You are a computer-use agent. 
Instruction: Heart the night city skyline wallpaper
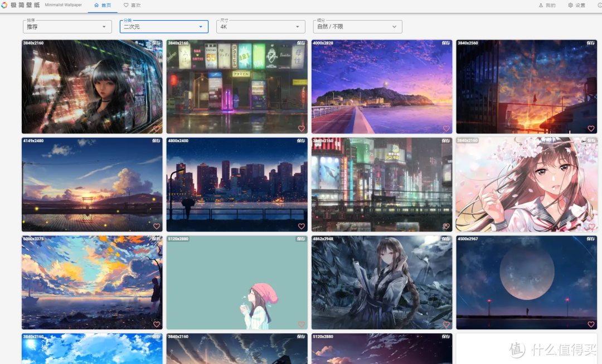tap(302, 226)
